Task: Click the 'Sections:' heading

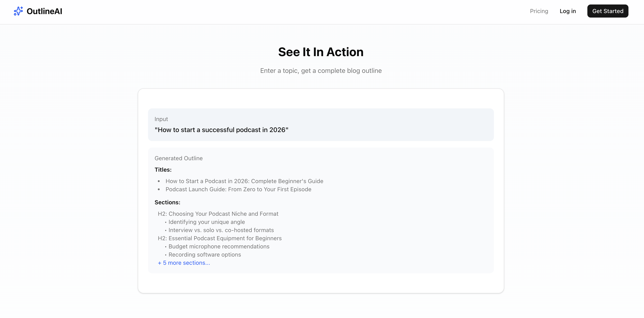Action: coord(167,202)
